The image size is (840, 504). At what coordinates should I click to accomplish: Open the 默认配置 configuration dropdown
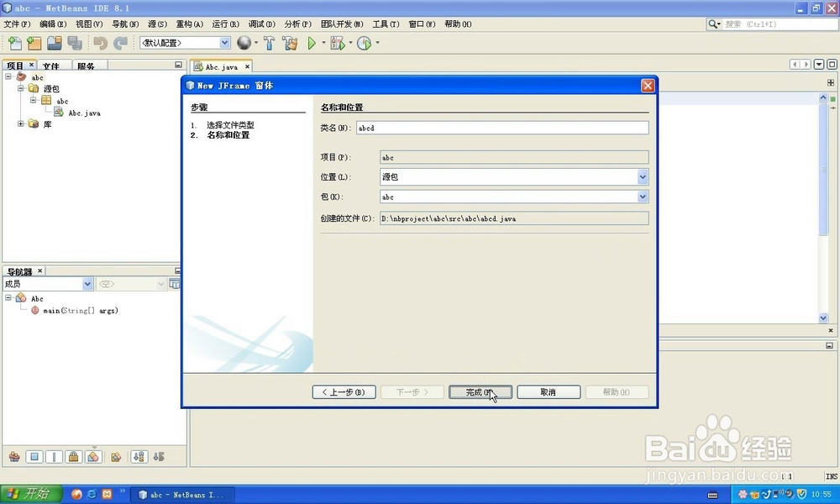(225, 43)
